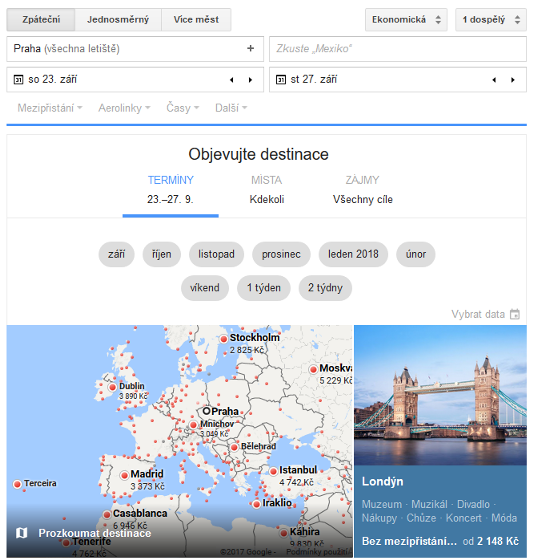Choose the Více měst trip option
The image size is (533, 558).
click(x=196, y=20)
